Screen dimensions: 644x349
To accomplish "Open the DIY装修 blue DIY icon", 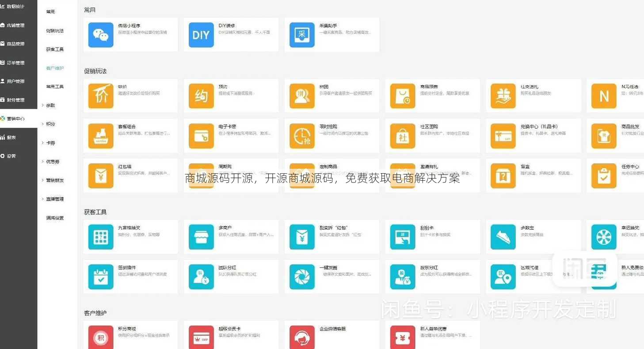I will coord(201,35).
